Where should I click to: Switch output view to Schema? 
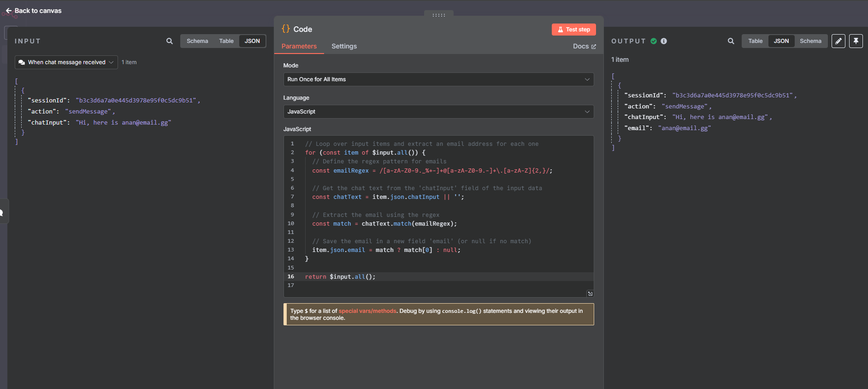click(x=810, y=41)
